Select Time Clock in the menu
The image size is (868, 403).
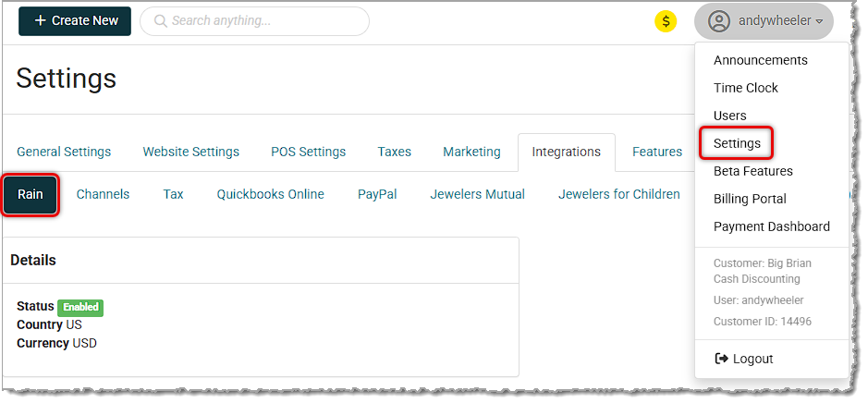745,88
